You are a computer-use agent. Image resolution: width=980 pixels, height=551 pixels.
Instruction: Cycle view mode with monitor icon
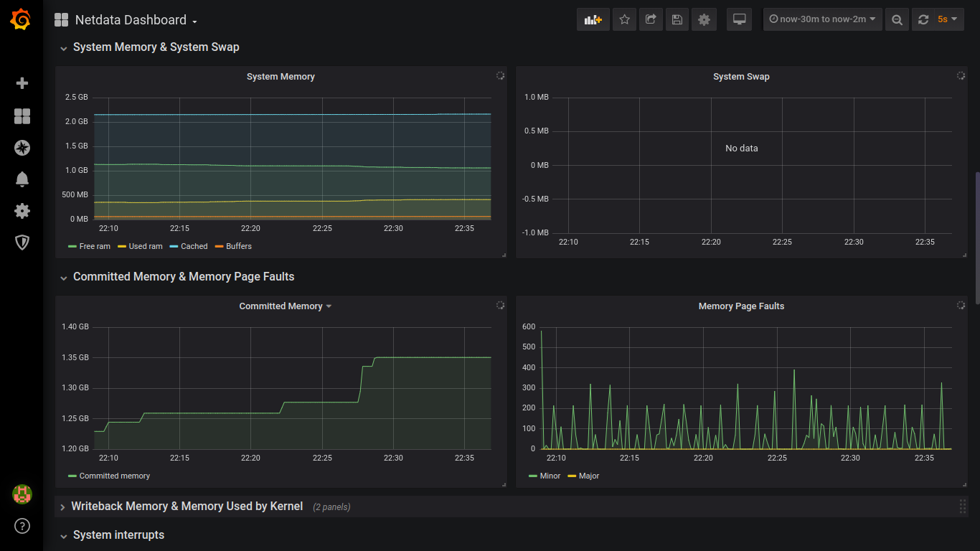point(740,20)
